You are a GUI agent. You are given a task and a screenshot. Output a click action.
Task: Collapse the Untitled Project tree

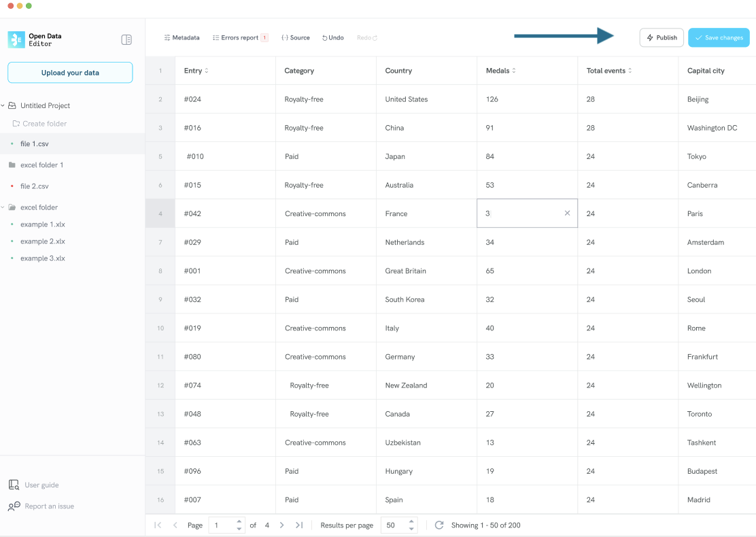[x=3, y=105]
